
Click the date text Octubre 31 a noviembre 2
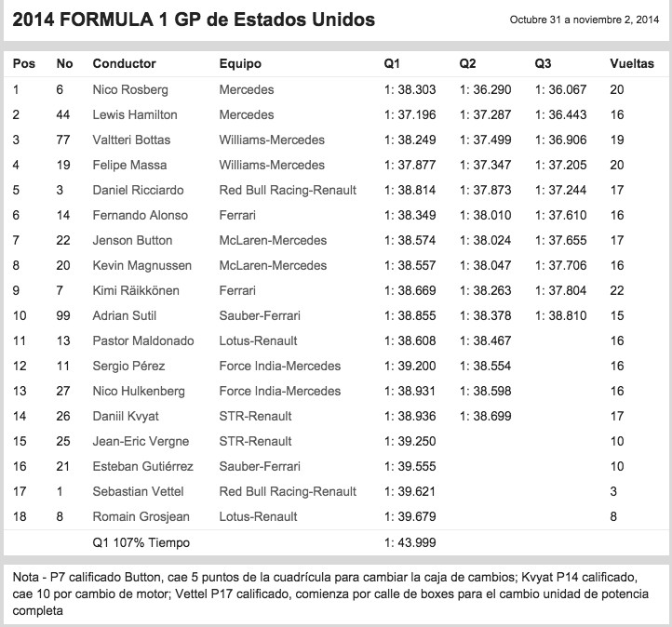pos(584,20)
